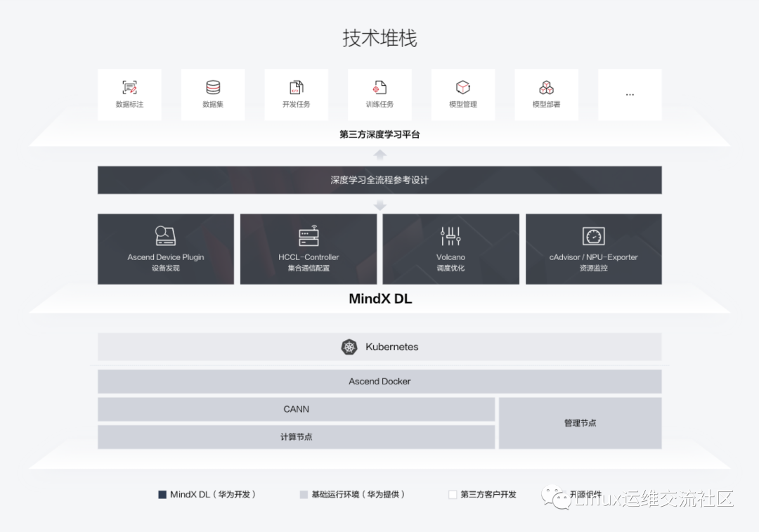Image resolution: width=759 pixels, height=532 pixels.
Task: Click the white 第三方客户开发 legend swatch
Action: point(453,494)
